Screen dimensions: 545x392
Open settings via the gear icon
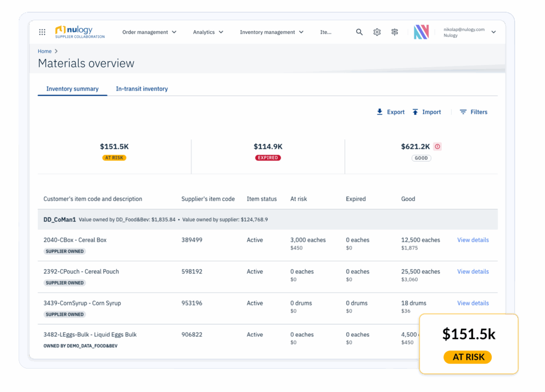[x=377, y=32]
